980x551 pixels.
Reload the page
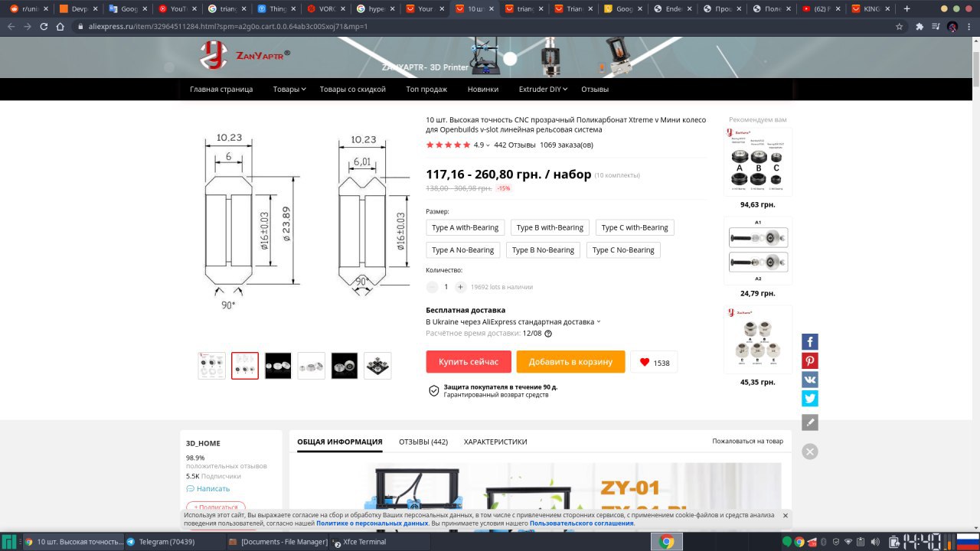pos(45,26)
